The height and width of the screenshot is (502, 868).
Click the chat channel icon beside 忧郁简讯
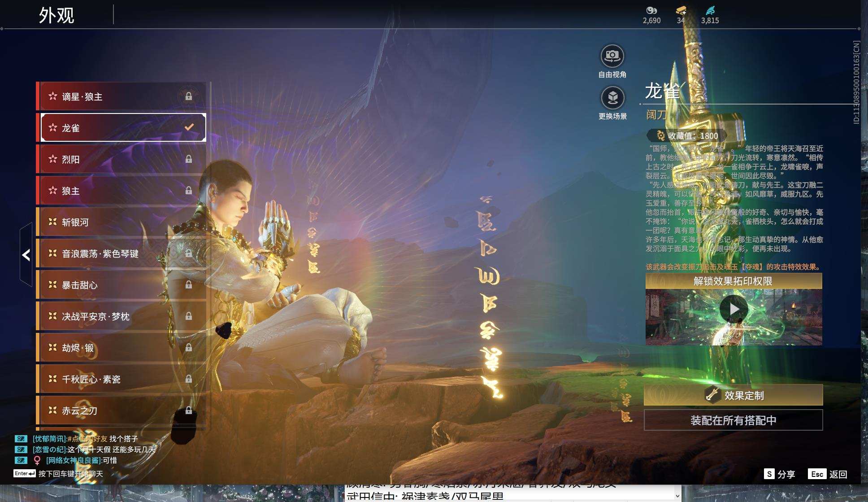tap(21, 439)
